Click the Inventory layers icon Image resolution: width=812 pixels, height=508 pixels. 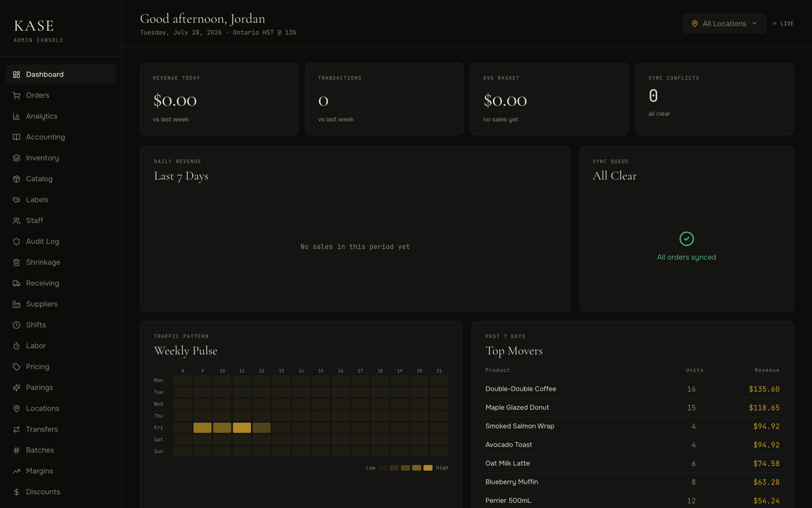[x=16, y=158]
